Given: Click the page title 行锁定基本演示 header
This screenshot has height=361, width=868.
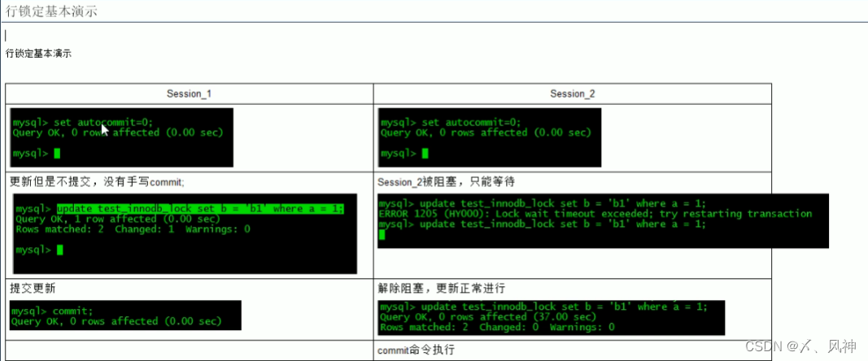Looking at the screenshot, I should (x=51, y=11).
